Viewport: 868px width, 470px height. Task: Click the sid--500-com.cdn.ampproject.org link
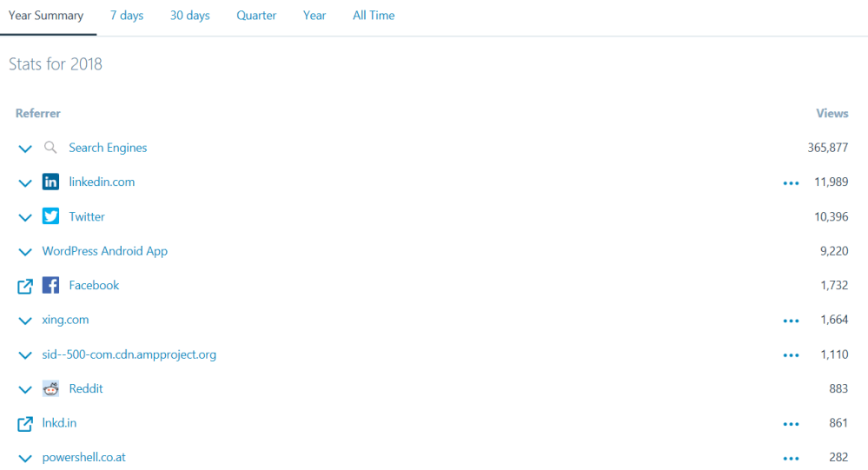click(x=129, y=354)
